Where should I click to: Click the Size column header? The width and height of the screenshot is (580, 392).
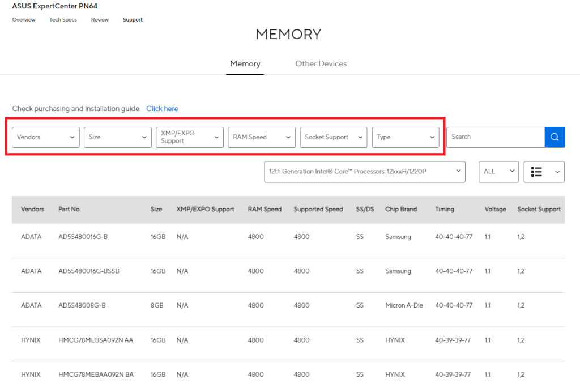(x=156, y=210)
